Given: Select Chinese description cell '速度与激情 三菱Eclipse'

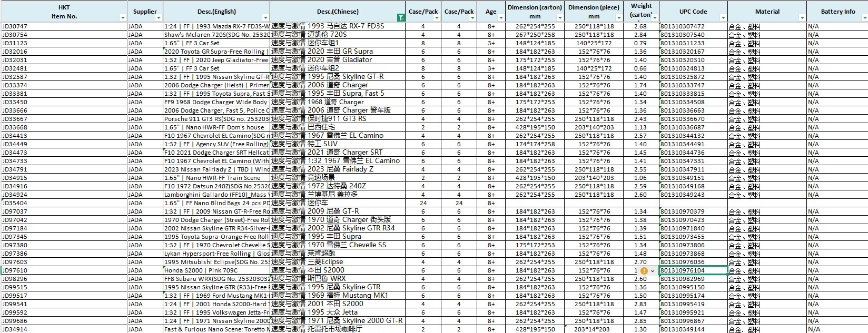Looking at the screenshot, I should [x=338, y=262].
